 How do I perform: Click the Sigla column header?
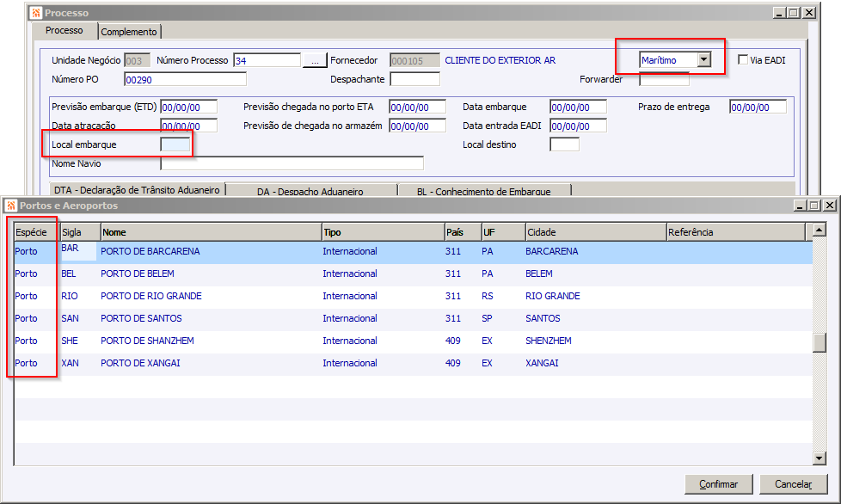[81, 232]
